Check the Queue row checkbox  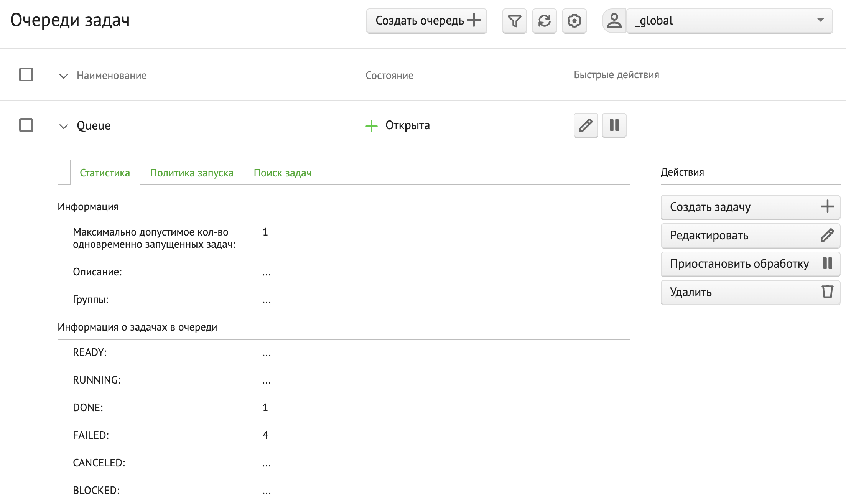(26, 125)
